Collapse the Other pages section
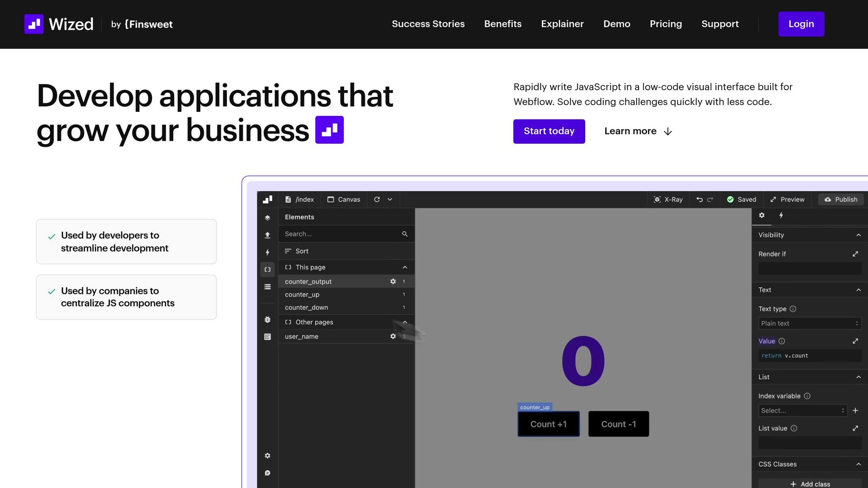Screen dimensions: 868x488 tap(405, 322)
